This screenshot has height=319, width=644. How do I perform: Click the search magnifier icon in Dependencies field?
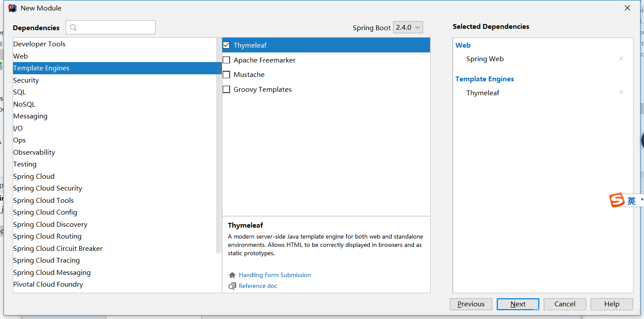click(x=73, y=28)
